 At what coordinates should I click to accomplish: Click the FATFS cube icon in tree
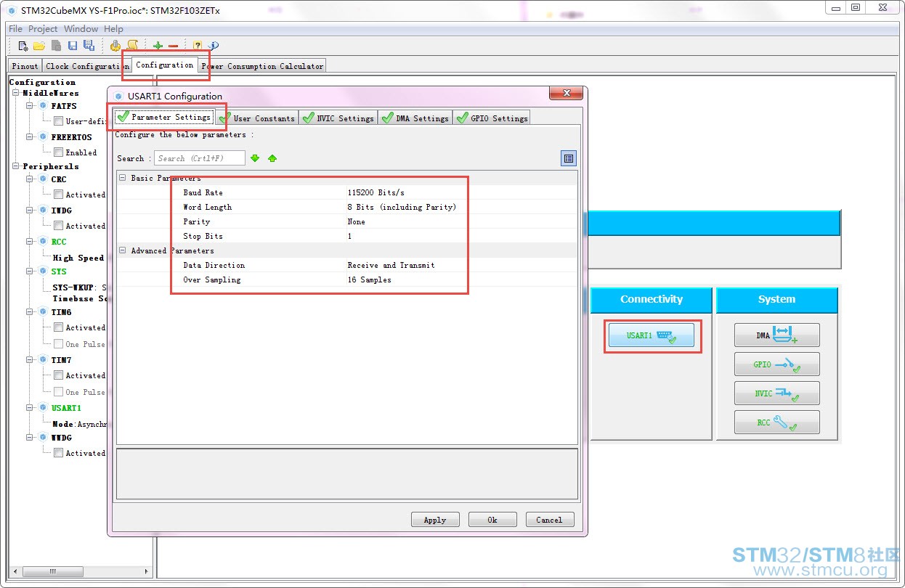point(43,106)
